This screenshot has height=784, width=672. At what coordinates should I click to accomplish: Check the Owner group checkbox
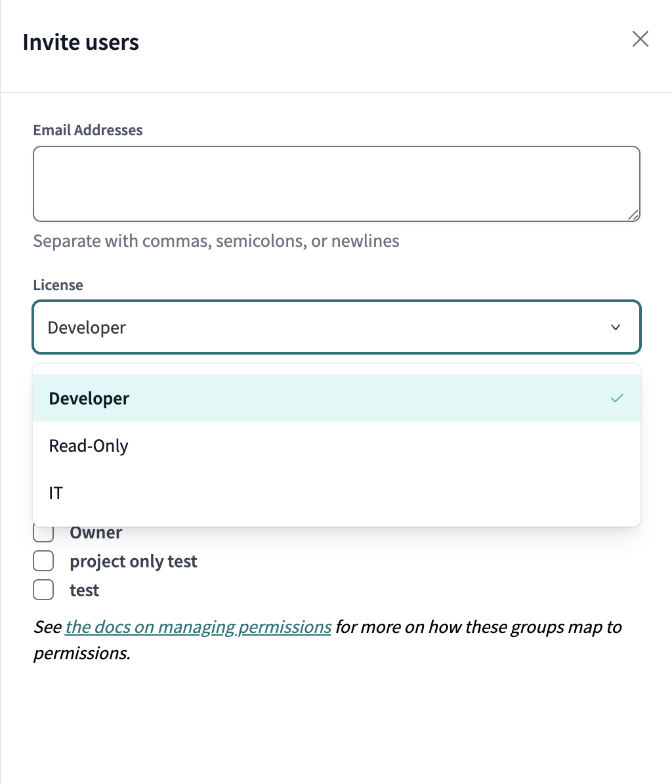tap(43, 532)
